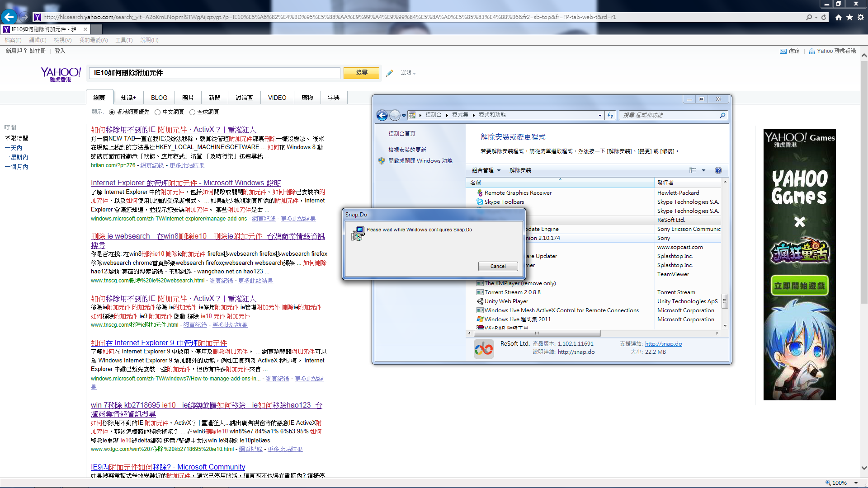Open IE tools gear icon
Screen dimensions: 868x488
(861, 17)
